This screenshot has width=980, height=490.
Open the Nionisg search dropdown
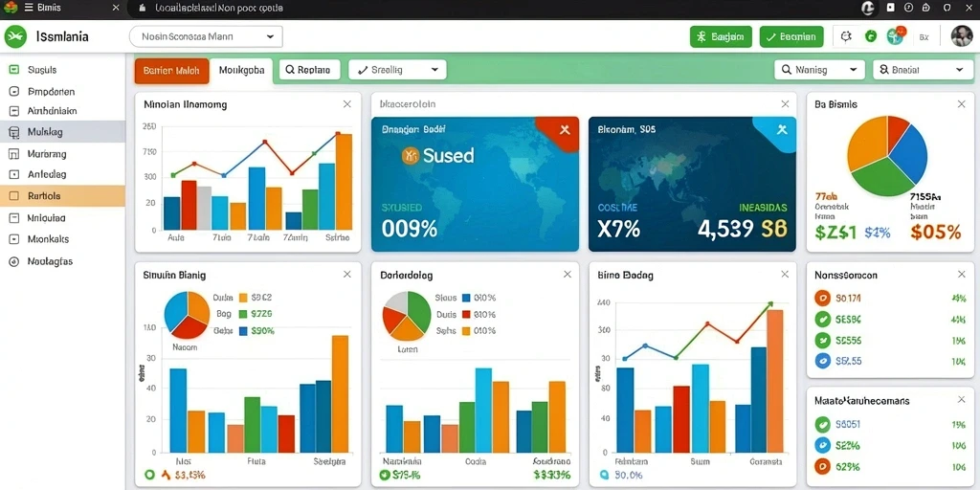click(x=819, y=70)
